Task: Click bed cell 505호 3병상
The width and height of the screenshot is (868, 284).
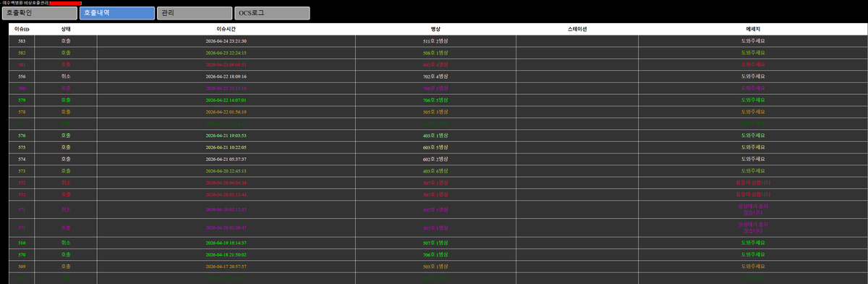Action: pyautogui.click(x=435, y=112)
